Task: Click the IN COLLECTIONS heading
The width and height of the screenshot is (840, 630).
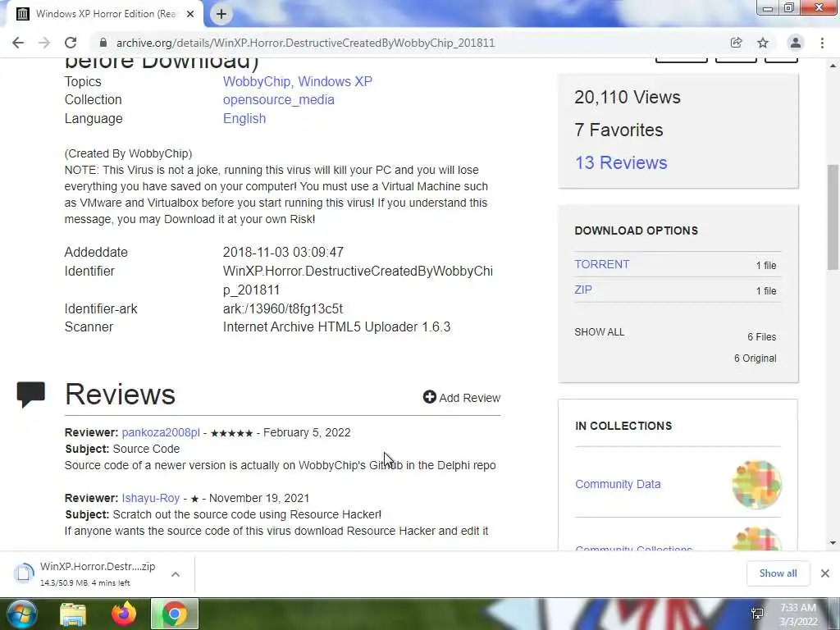Action: (623, 426)
